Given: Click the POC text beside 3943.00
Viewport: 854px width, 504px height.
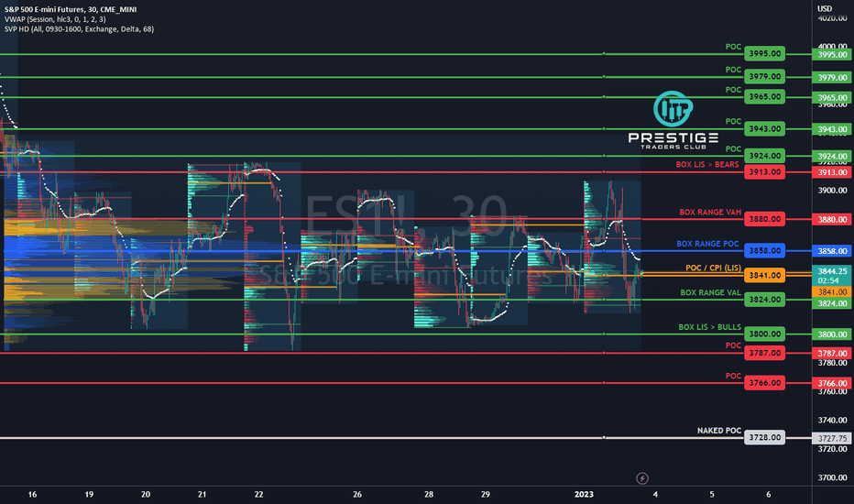Looking at the screenshot, I should point(733,122).
